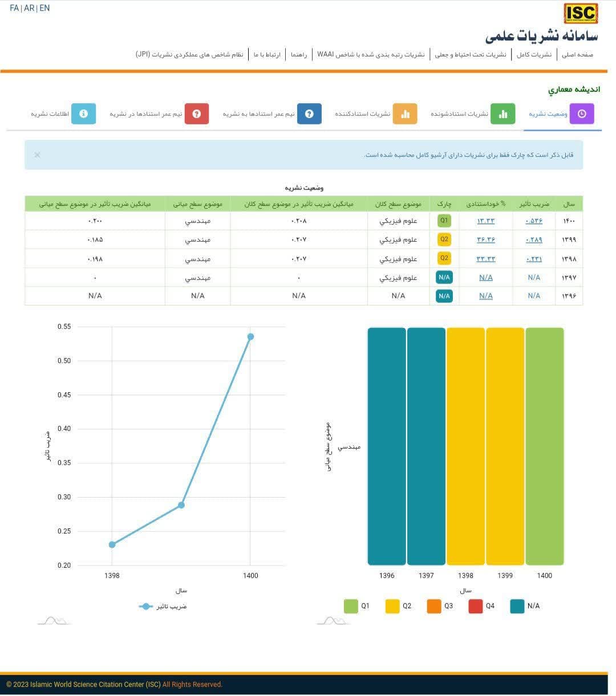The width and height of the screenshot is (616, 696).
Task: Click the ISC logo in header
Action: pyautogui.click(x=581, y=13)
